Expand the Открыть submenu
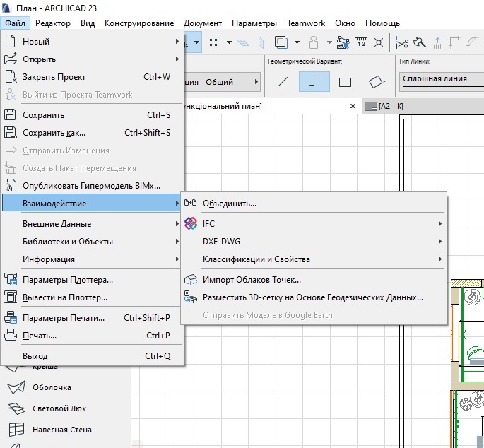The image size is (484, 448). 92,59
